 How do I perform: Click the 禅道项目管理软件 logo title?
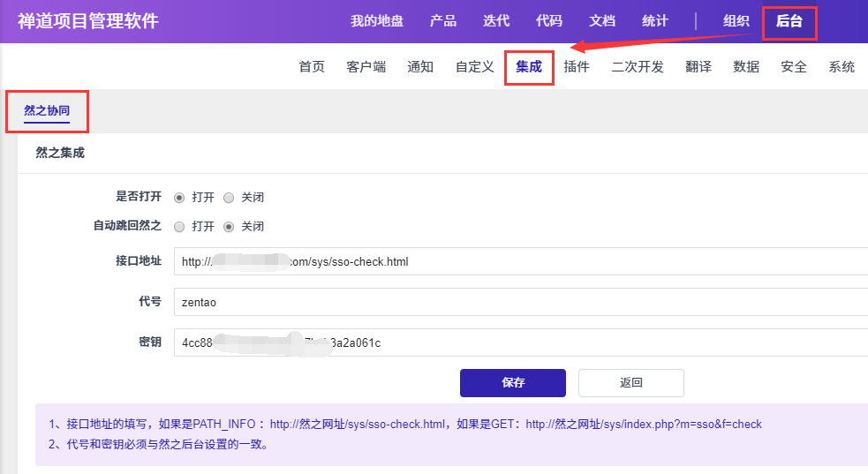pyautogui.click(x=88, y=21)
